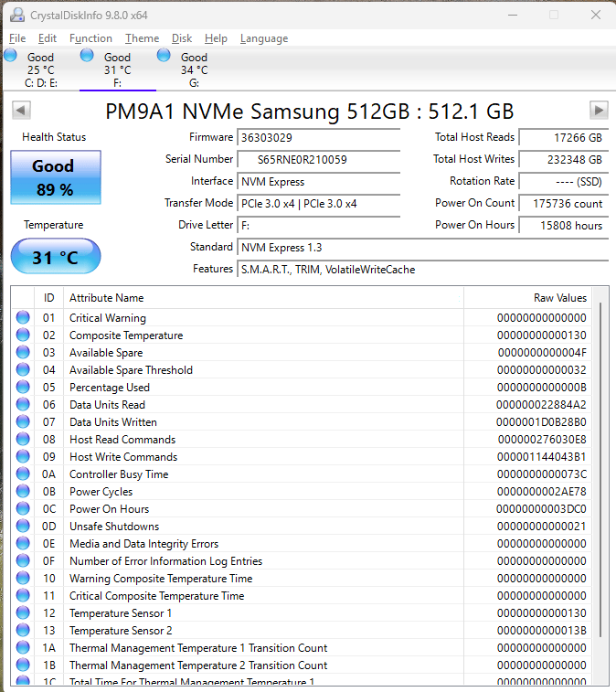The width and height of the screenshot is (616, 692).
Task: Open the Theme menu
Action: tap(142, 38)
